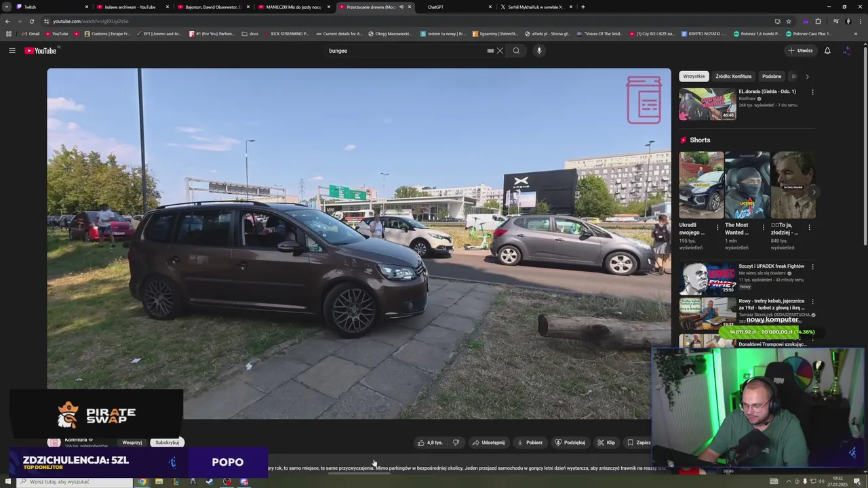Open browser extensions puzzle icon
Screen dimensions: 868x488
point(818,21)
